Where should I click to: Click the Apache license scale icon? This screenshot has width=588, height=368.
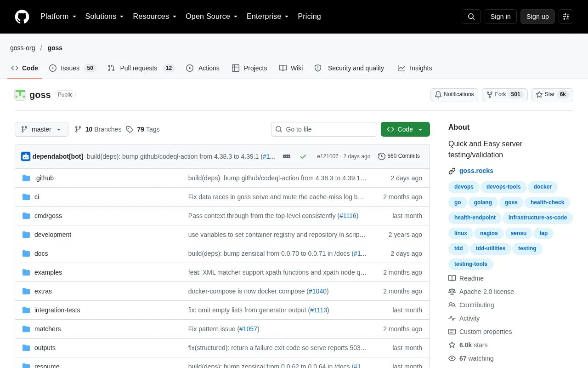(452, 292)
